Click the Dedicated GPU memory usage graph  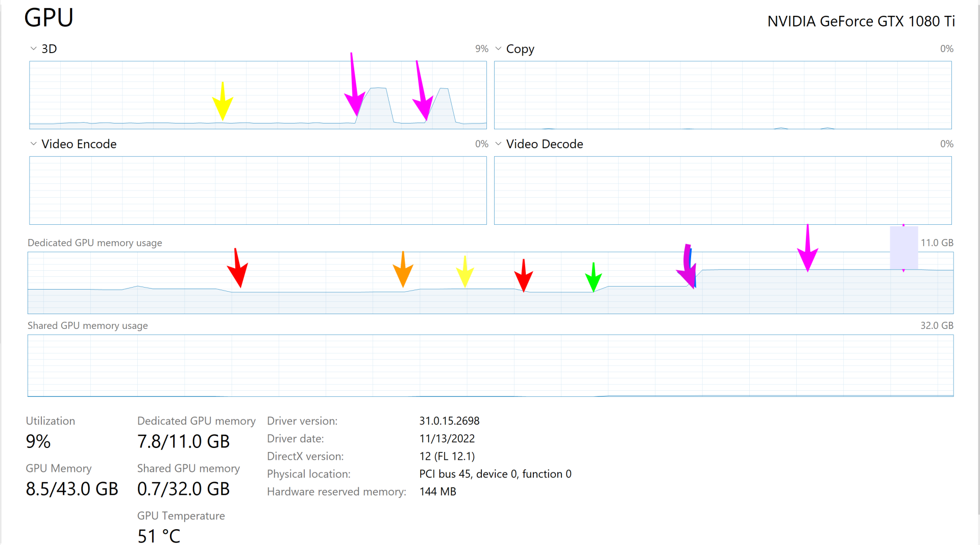[x=491, y=283]
